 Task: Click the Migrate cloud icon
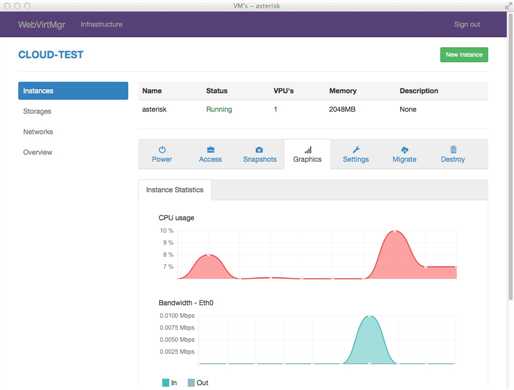pyautogui.click(x=404, y=149)
